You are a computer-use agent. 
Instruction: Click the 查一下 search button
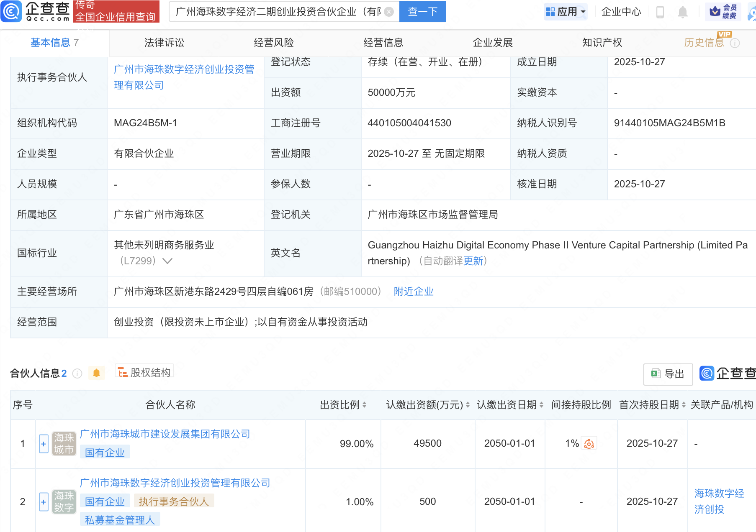coord(422,12)
